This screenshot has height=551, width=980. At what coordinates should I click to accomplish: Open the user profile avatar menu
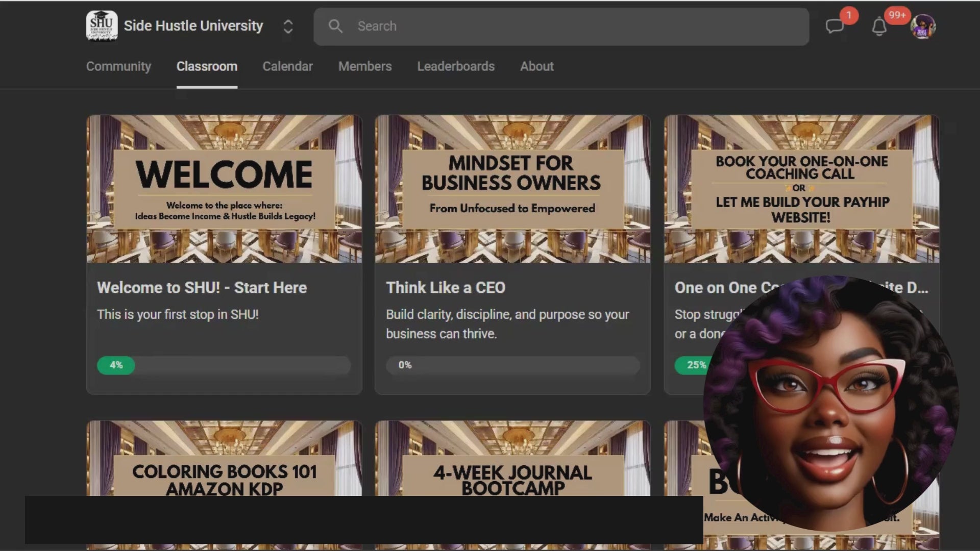922,27
